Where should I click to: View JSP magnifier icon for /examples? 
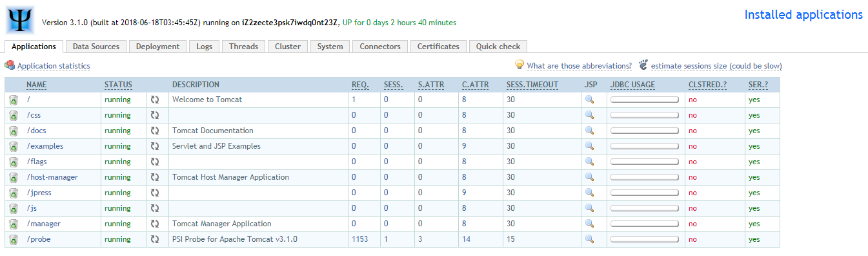589,146
